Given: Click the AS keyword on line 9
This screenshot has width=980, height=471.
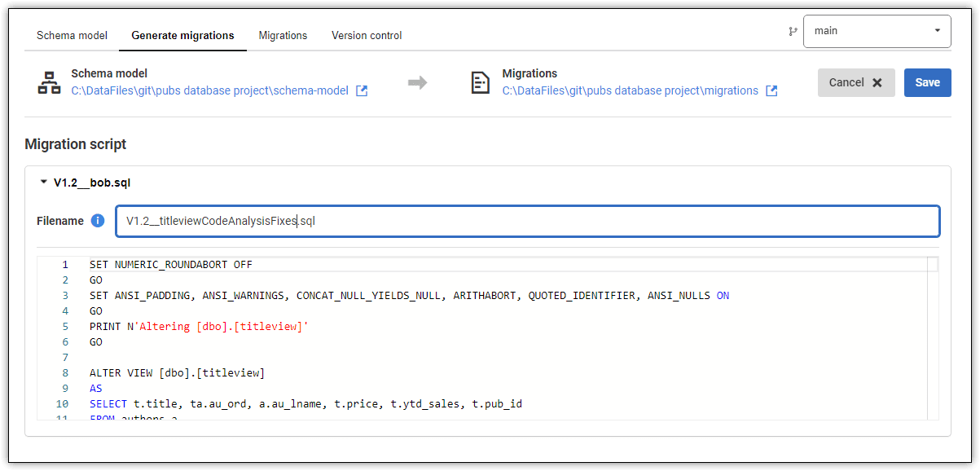Looking at the screenshot, I should coord(96,389).
